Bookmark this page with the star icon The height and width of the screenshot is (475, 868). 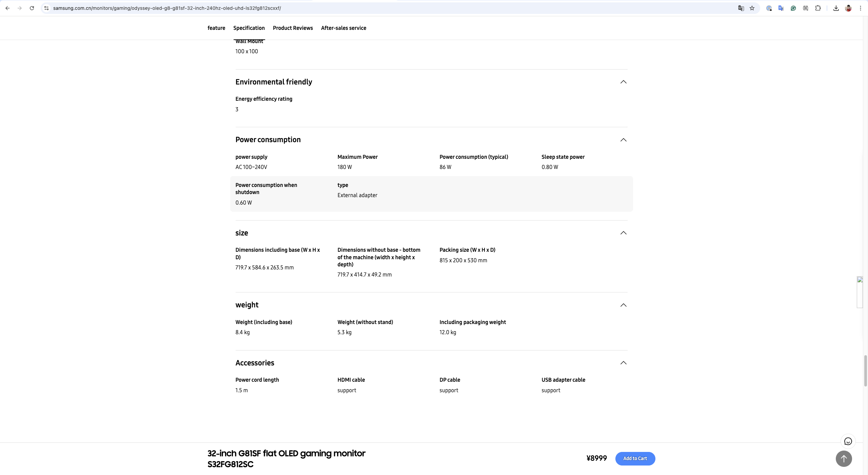pos(752,8)
